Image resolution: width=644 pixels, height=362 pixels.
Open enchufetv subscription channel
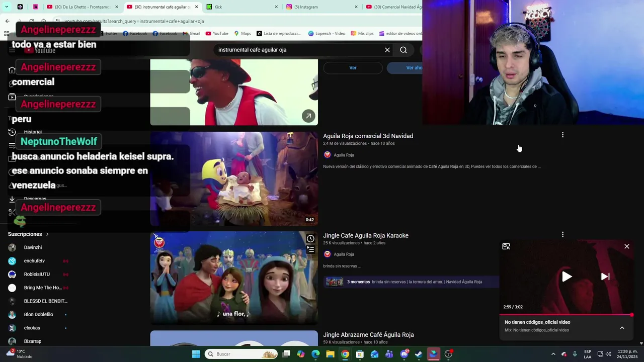point(34,261)
